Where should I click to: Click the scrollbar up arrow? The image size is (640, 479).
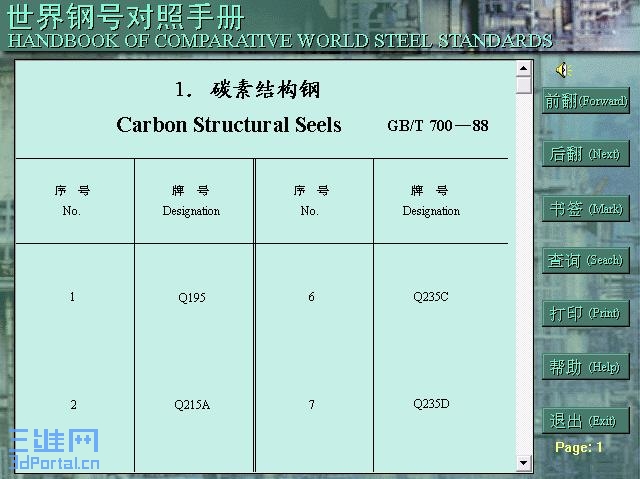[523, 68]
